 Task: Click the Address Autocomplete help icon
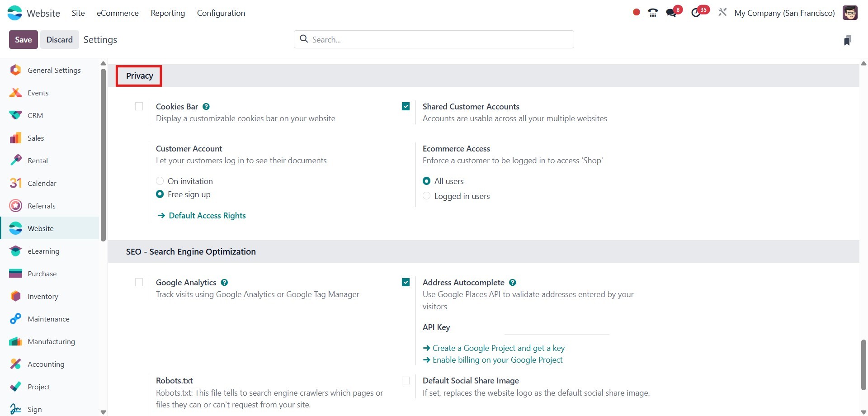coord(512,283)
